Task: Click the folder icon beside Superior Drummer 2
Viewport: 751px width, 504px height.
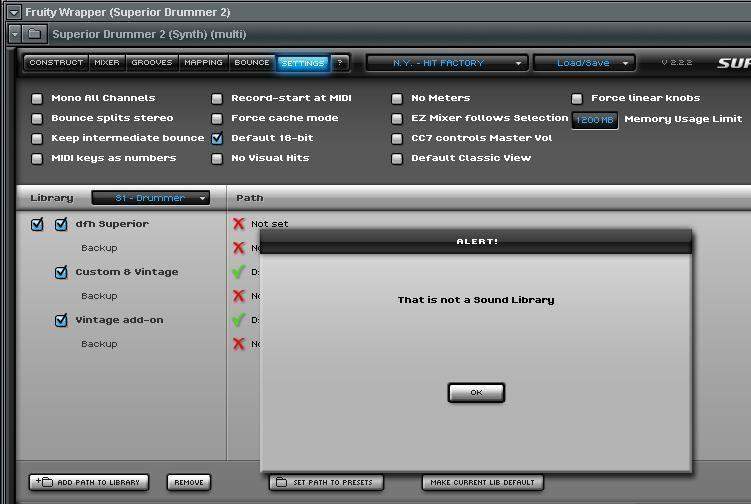Action: (x=34, y=34)
